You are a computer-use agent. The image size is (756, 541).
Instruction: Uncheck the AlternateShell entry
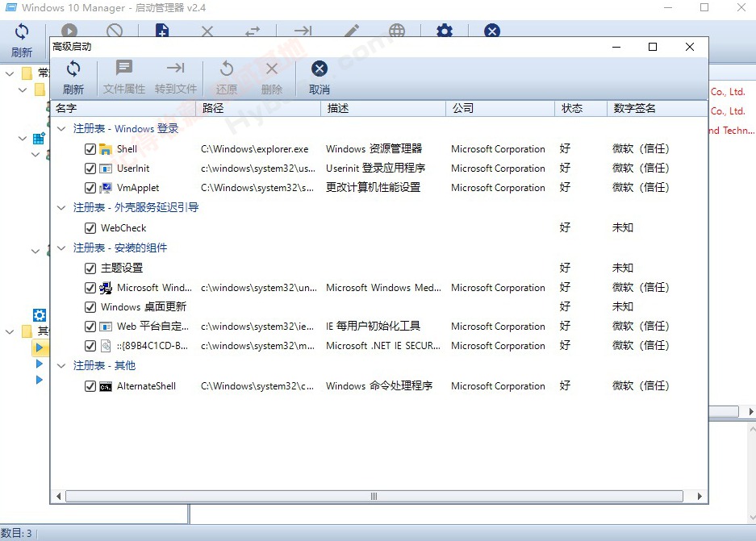coord(90,386)
